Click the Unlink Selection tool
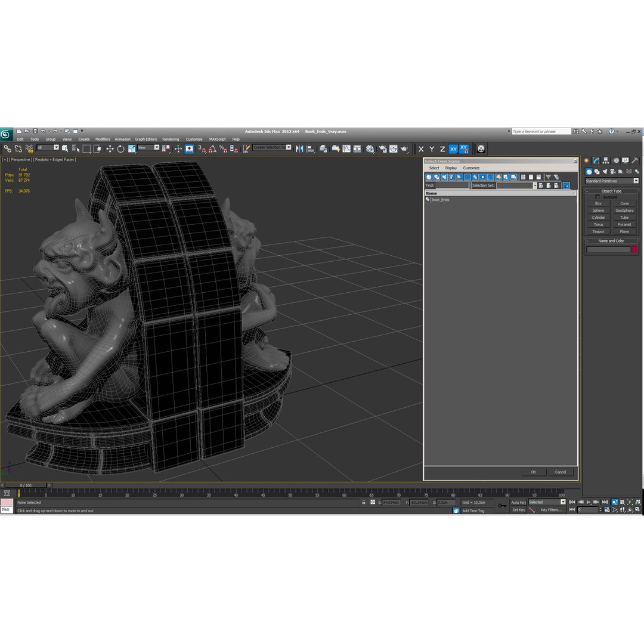The image size is (644, 644). pyautogui.click(x=18, y=148)
